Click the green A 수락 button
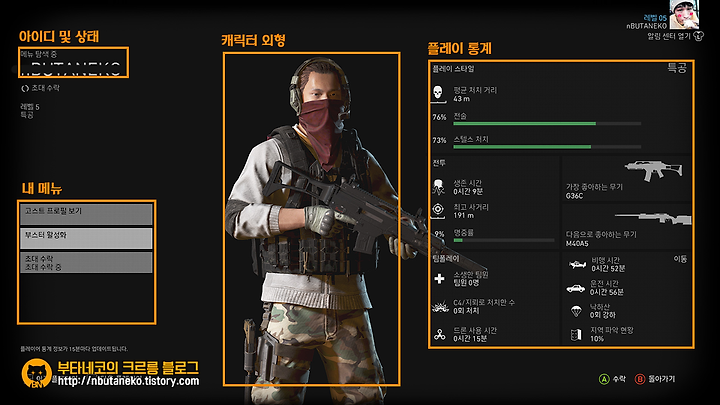 612,379
